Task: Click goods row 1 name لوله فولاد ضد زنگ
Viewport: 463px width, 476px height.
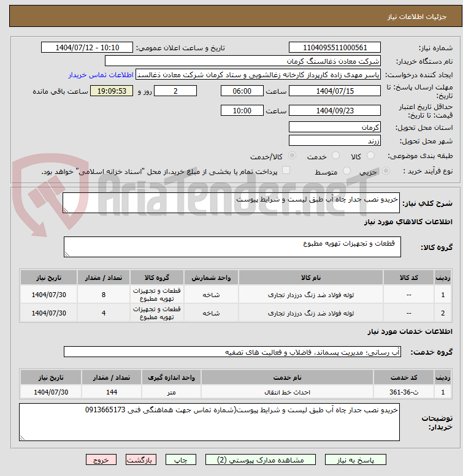Action: (x=311, y=295)
